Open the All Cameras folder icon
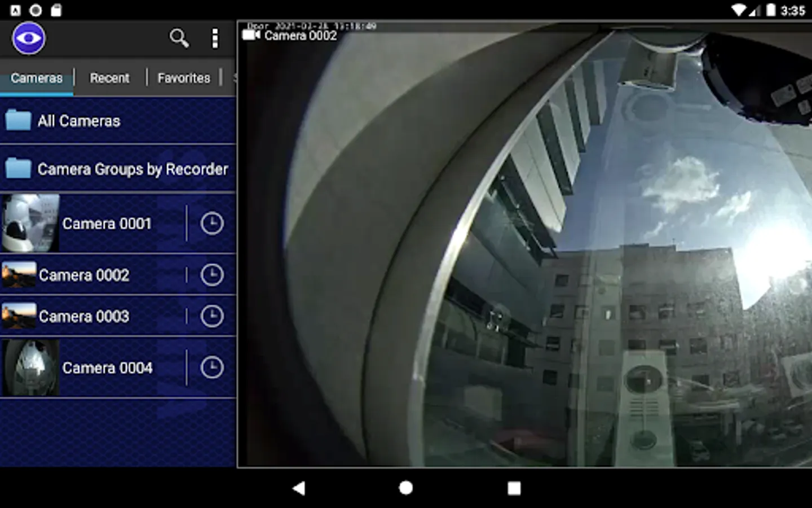 pos(18,120)
